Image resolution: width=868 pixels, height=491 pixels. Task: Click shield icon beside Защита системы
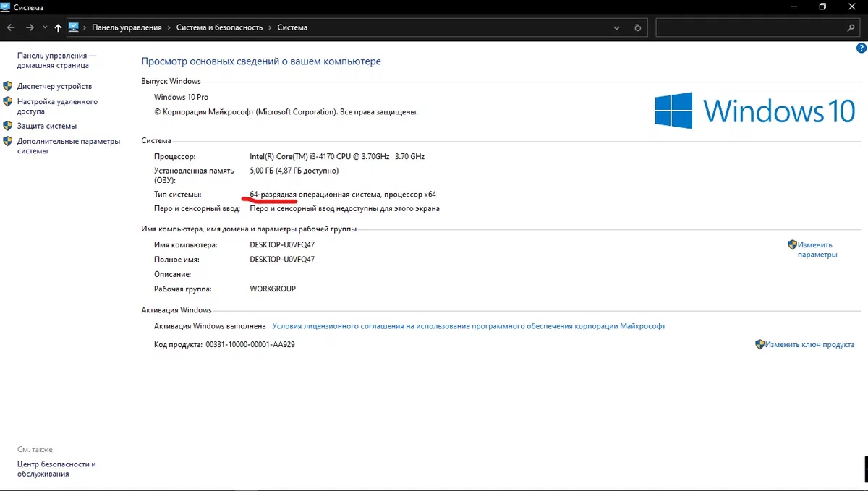click(8, 126)
